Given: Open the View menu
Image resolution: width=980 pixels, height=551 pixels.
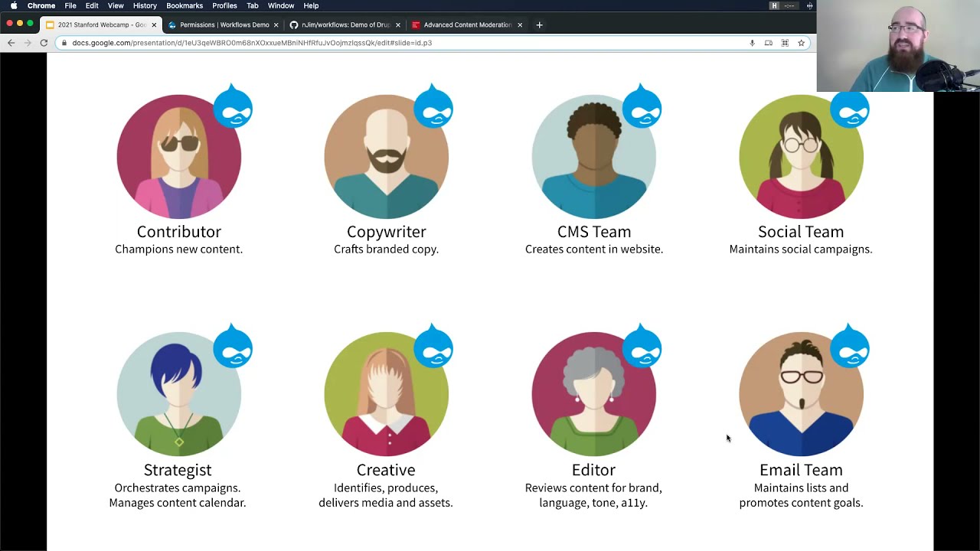Looking at the screenshot, I should pyautogui.click(x=116, y=5).
